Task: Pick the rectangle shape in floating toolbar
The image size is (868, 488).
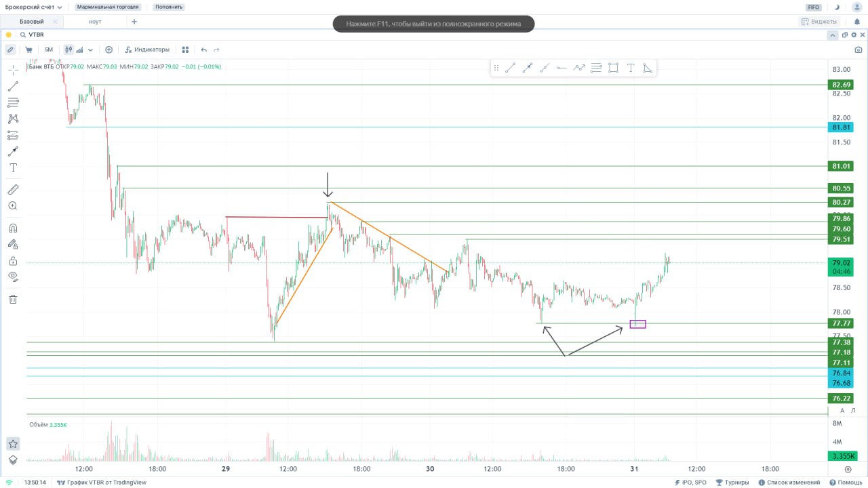Action: [613, 68]
